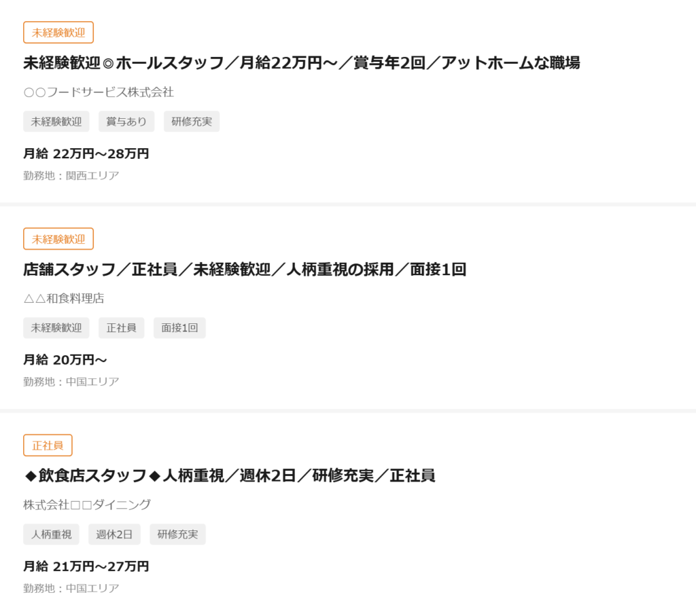696x616 pixels.
Task: Select the 面接1回 tag on the second listing
Action: coord(179,327)
